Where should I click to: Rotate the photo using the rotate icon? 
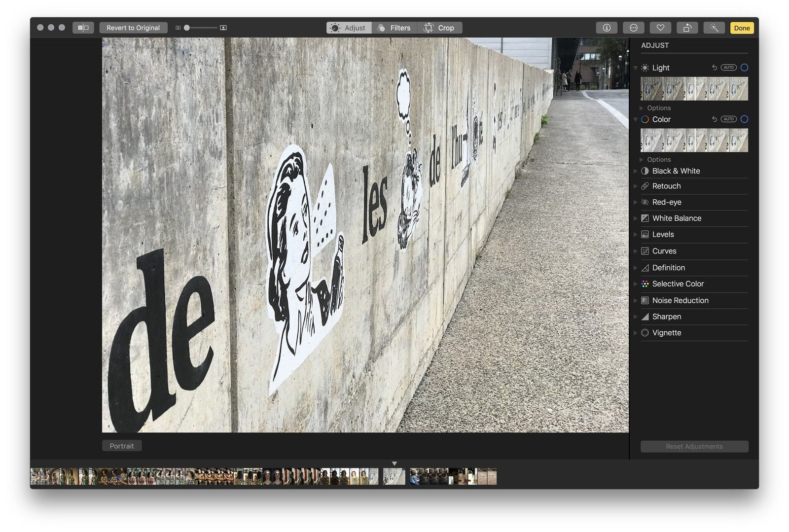(687, 28)
